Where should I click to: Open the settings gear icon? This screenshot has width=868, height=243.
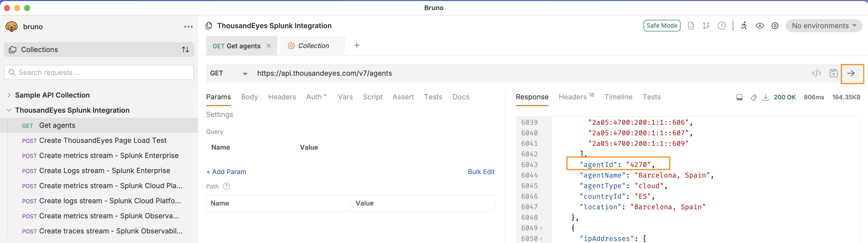pyautogui.click(x=775, y=26)
